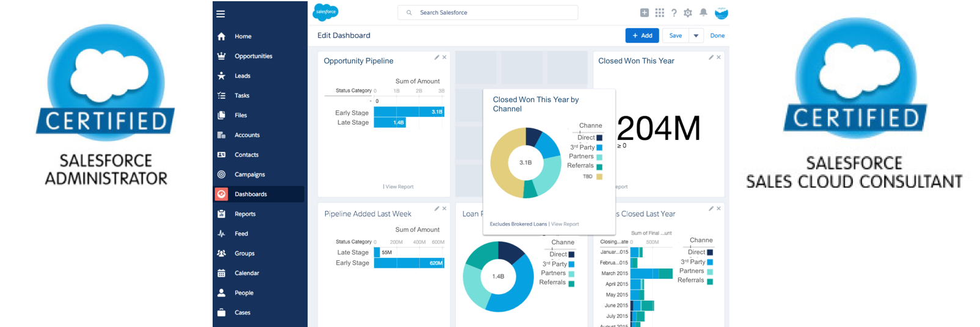Click the 3.1B donut chart center
Screen dimensions: 980x327
(525, 163)
